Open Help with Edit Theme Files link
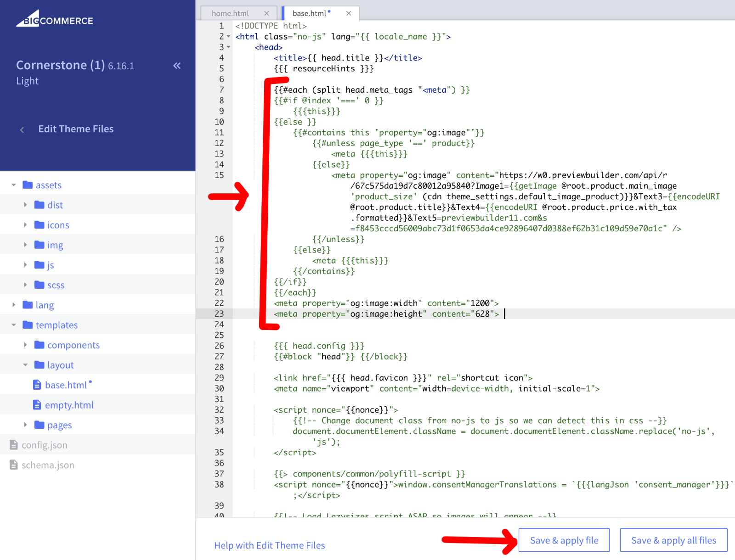The height and width of the screenshot is (560, 735). coord(269,545)
